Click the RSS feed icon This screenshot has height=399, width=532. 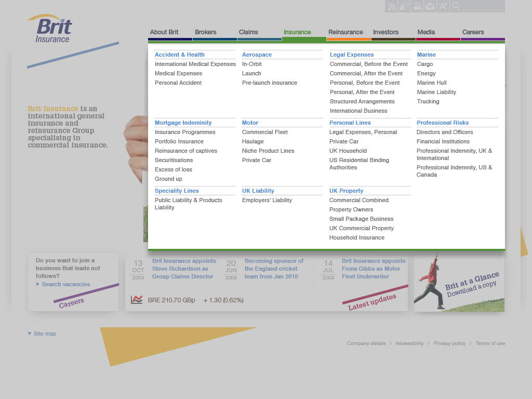coord(391,6)
